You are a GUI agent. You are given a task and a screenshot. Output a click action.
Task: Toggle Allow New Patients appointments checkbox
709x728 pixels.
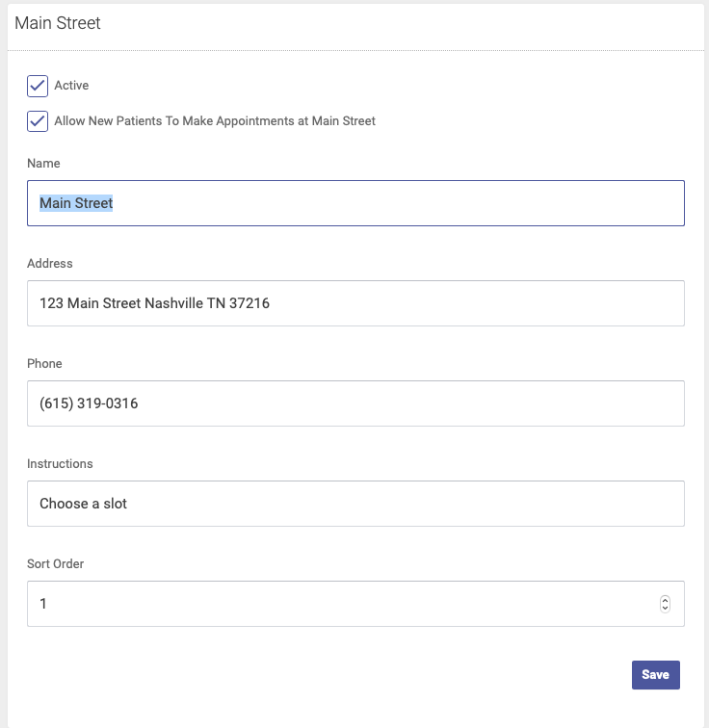pos(38,121)
